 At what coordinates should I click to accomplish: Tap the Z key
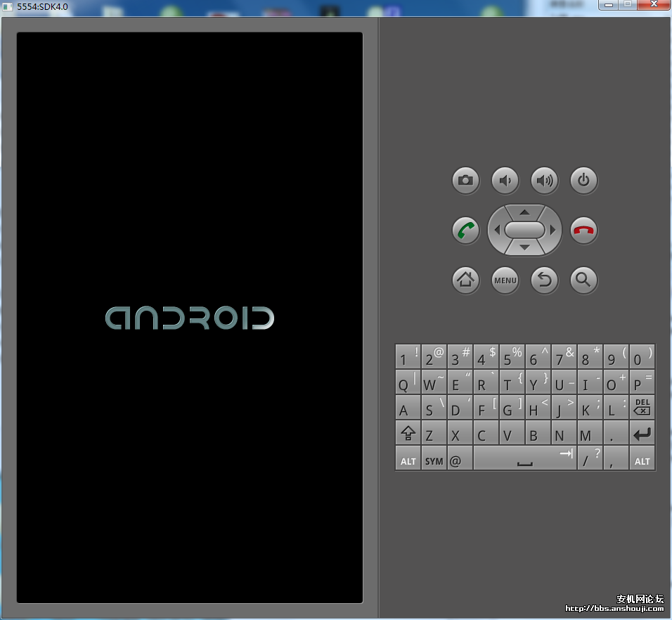(434, 433)
